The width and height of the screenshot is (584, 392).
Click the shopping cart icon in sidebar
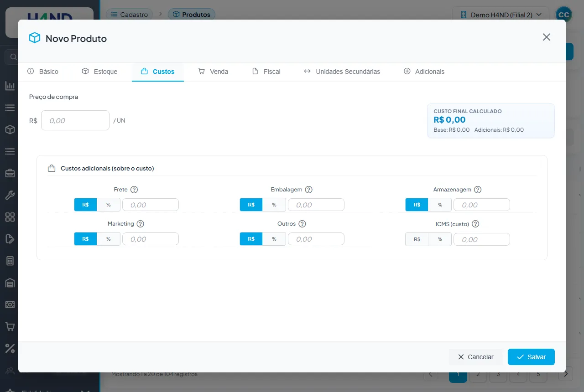point(10,326)
